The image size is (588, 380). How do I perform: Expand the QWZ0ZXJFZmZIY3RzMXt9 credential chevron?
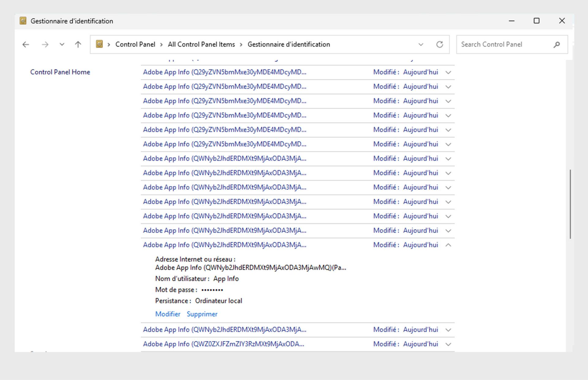pos(448,344)
